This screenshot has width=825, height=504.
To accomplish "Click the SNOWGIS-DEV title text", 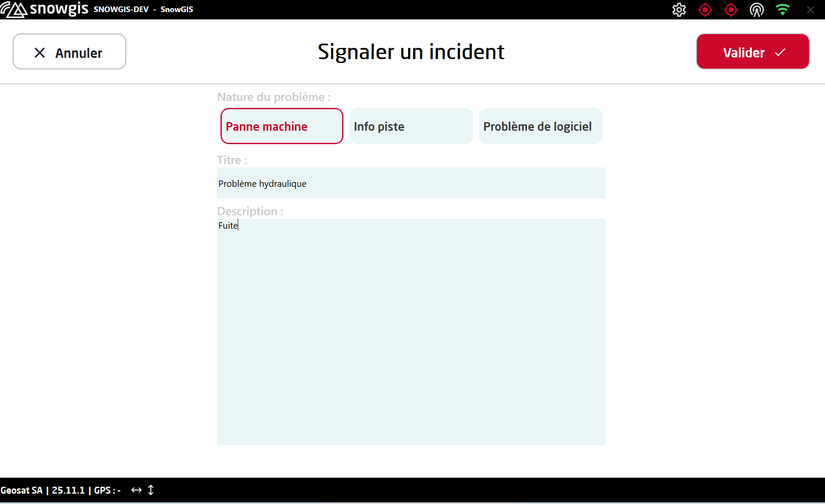I will (x=121, y=9).
